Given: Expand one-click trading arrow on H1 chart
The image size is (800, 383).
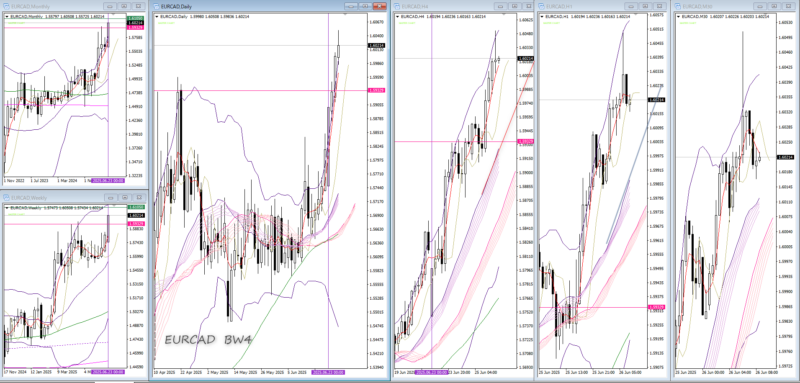Looking at the screenshot, I should (542, 17).
